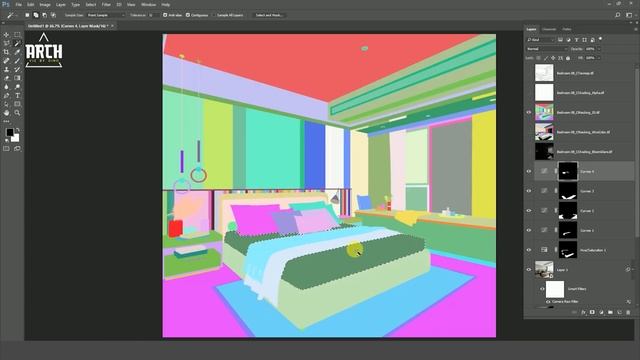
Task: Click Intersect with selection mode icon
Action: [53, 15]
